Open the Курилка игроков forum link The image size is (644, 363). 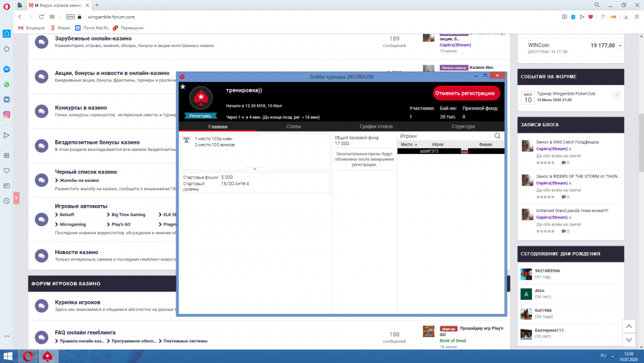pyautogui.click(x=77, y=302)
